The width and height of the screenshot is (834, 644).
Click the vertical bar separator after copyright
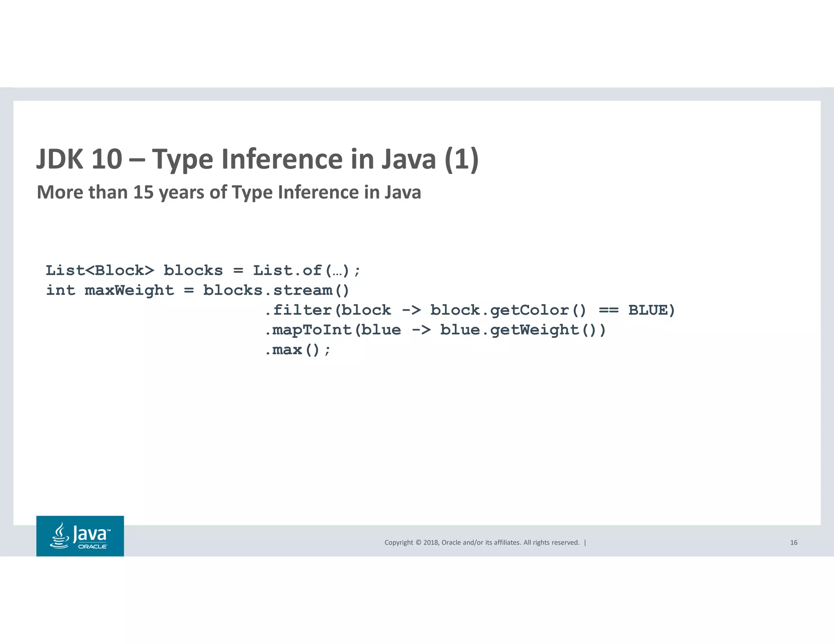click(585, 543)
